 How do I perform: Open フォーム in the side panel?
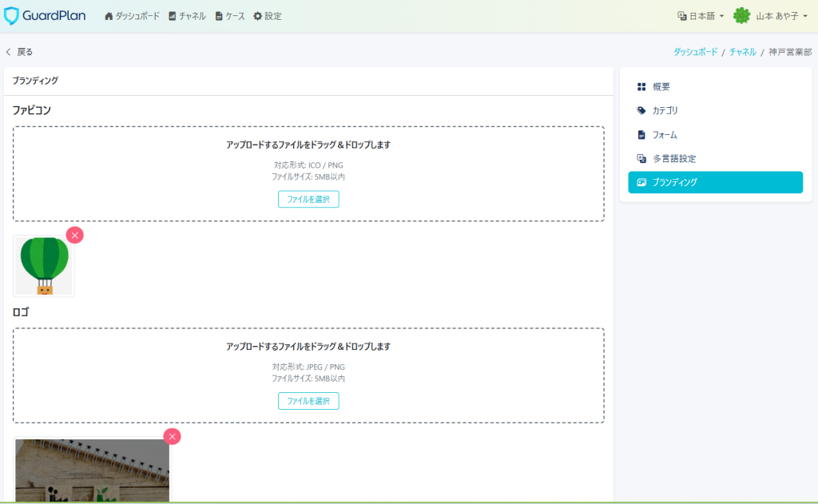(664, 135)
